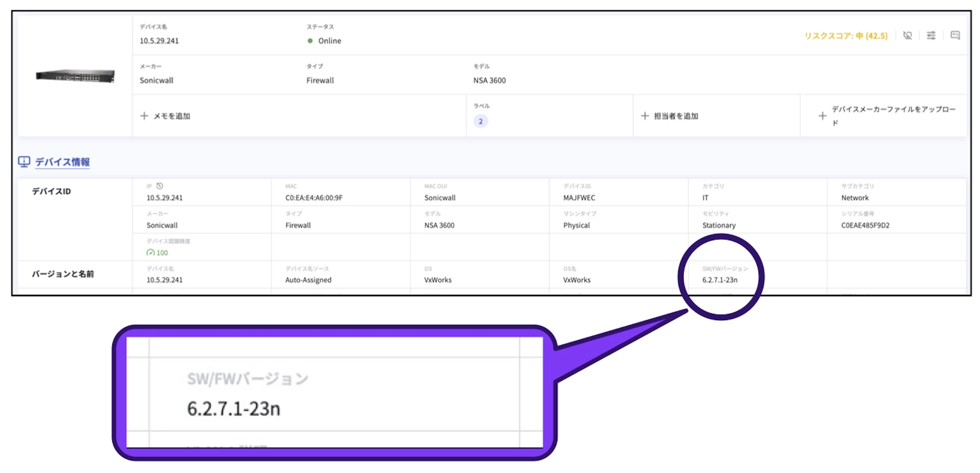Click the serial number C0EAE485F9D2
This screenshot has height=473, width=980.
865,225
